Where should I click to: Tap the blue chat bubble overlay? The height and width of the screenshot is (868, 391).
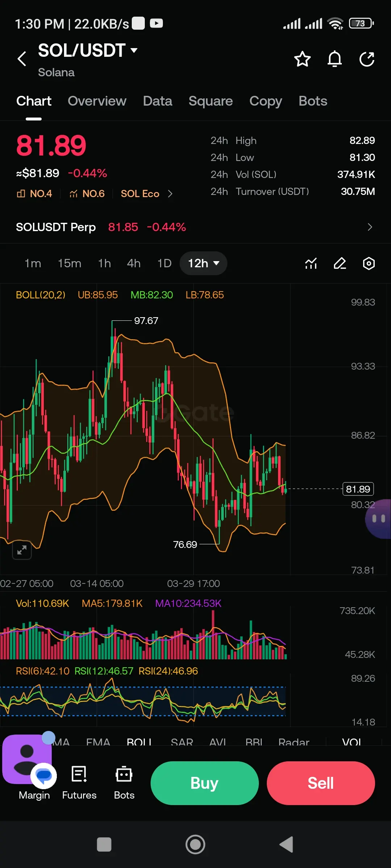(44, 776)
